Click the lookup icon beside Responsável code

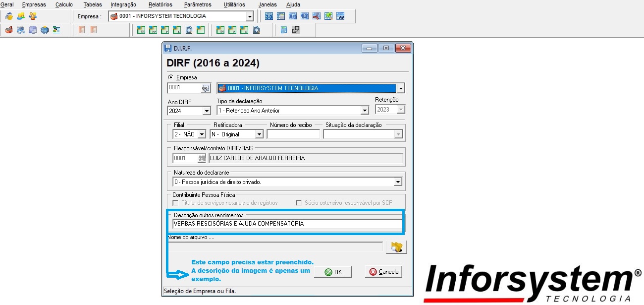(202, 158)
